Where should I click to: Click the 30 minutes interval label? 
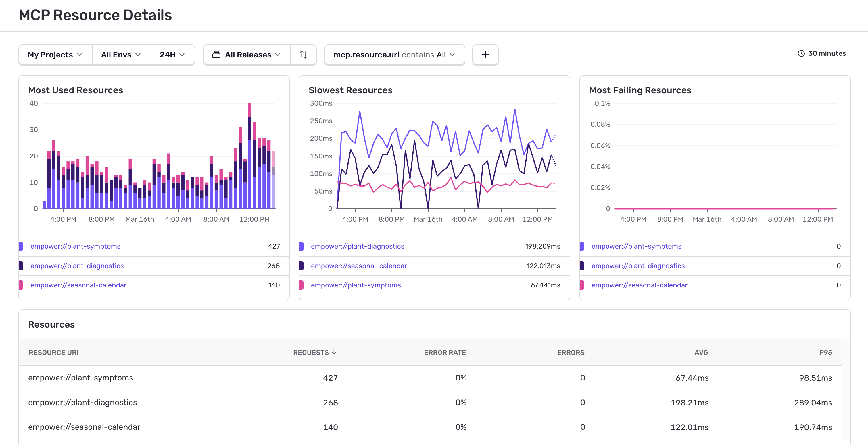[827, 53]
